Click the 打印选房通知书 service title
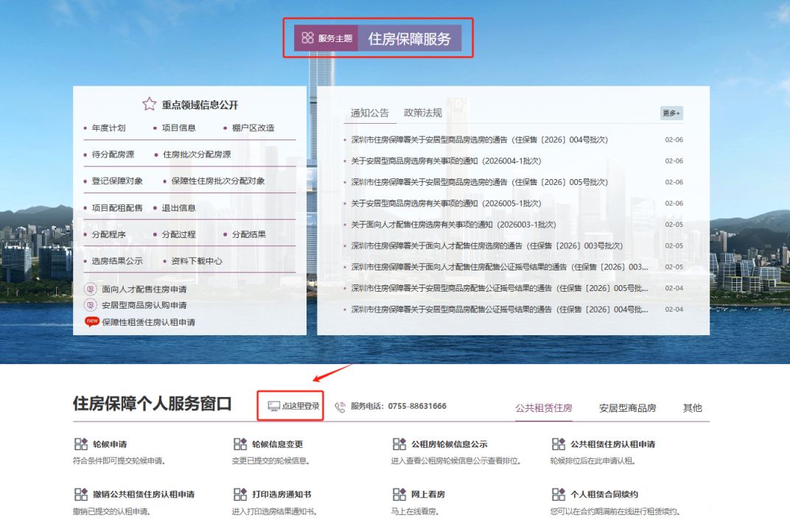The width and height of the screenshot is (790, 532). (282, 494)
